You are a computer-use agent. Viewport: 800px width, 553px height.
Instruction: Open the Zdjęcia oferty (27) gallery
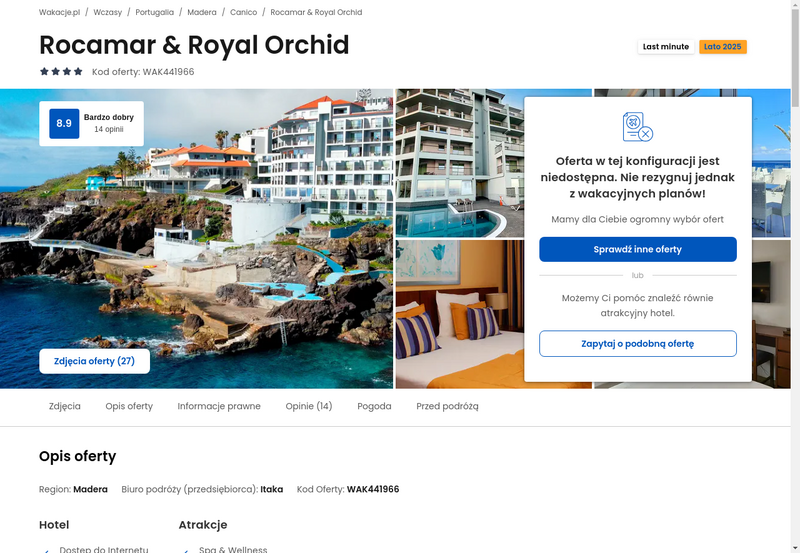[x=94, y=361]
